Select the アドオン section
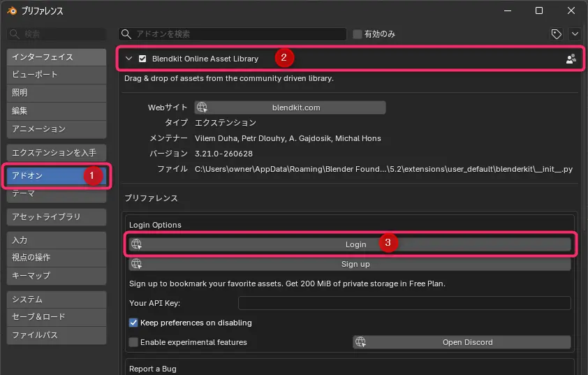This screenshot has height=375, width=588. point(57,175)
